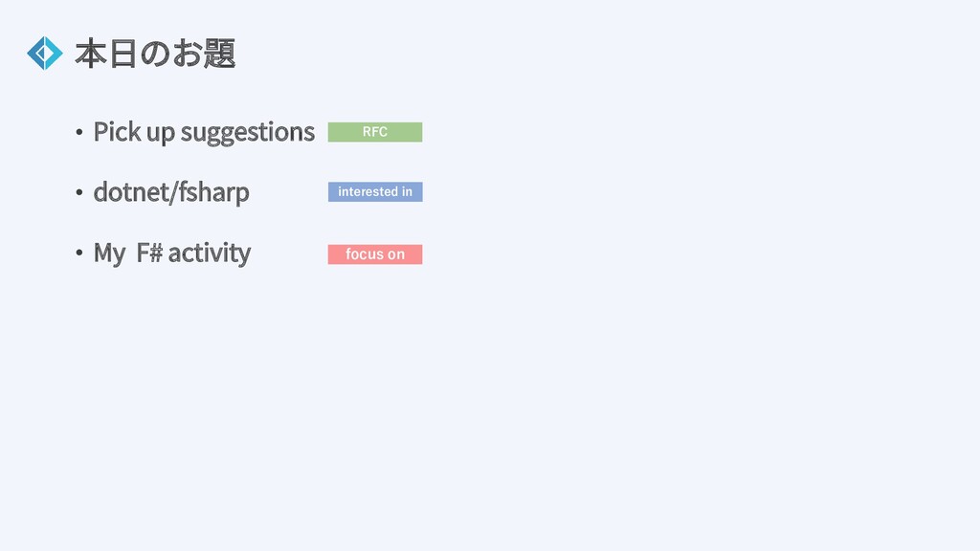The height and width of the screenshot is (551, 980).
Task: Select the 'dotnet/fsharp' bullet text
Action: point(171,192)
